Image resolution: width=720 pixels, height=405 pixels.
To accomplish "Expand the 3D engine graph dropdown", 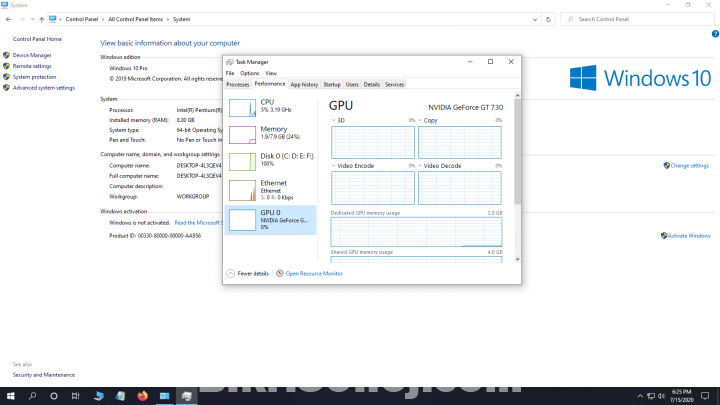I will [335, 120].
